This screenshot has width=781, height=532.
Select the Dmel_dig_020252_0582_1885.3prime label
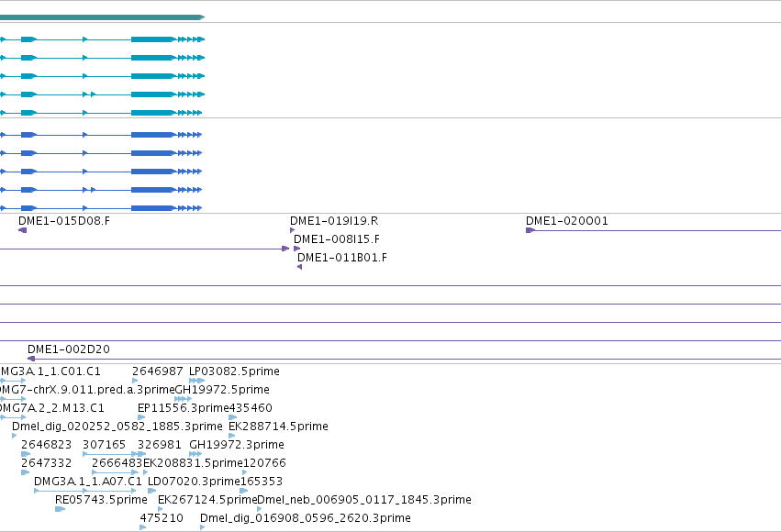(117, 427)
